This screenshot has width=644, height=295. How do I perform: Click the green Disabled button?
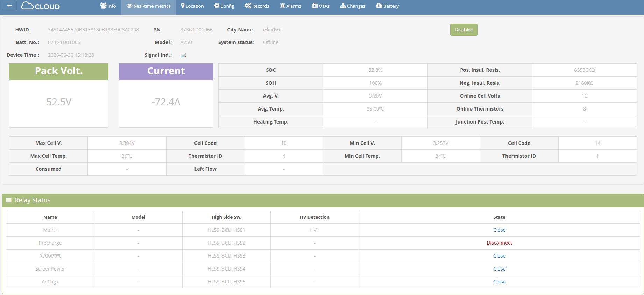[x=464, y=30]
